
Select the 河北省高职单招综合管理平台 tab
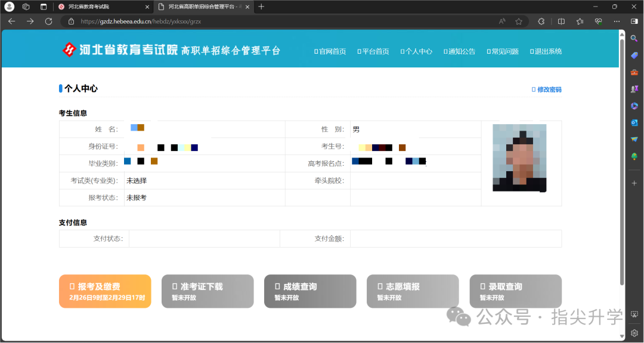[203, 7]
